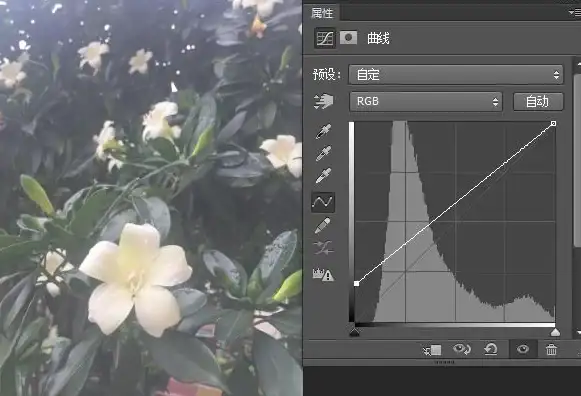Pick the black point eyedropper
This screenshot has width=581, height=396.
pos(323,131)
